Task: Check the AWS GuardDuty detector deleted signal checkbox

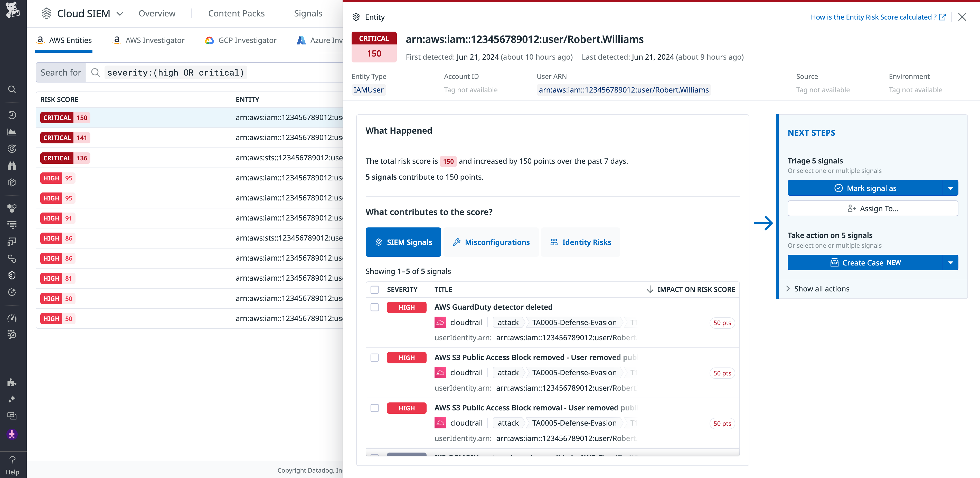Action: (x=375, y=307)
